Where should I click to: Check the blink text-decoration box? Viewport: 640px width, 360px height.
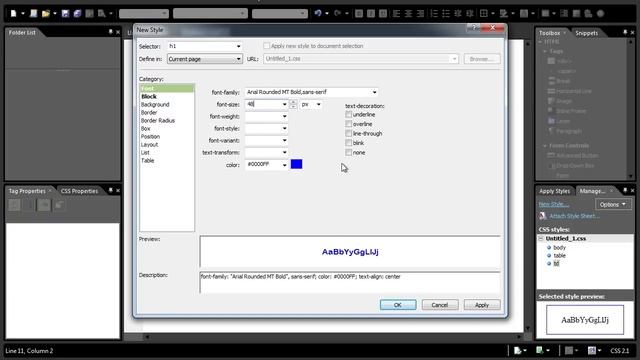click(x=349, y=143)
